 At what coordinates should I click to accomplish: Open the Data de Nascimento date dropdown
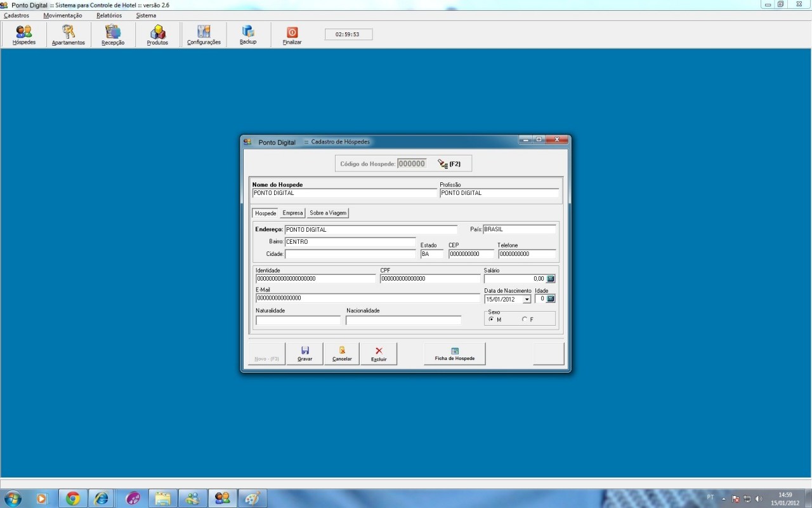click(x=527, y=298)
